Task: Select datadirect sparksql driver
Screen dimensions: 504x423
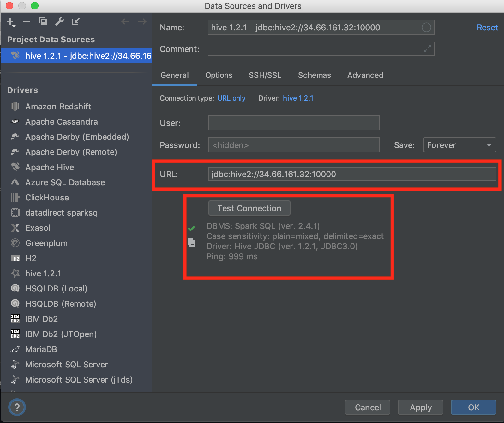Action: [x=76, y=213]
